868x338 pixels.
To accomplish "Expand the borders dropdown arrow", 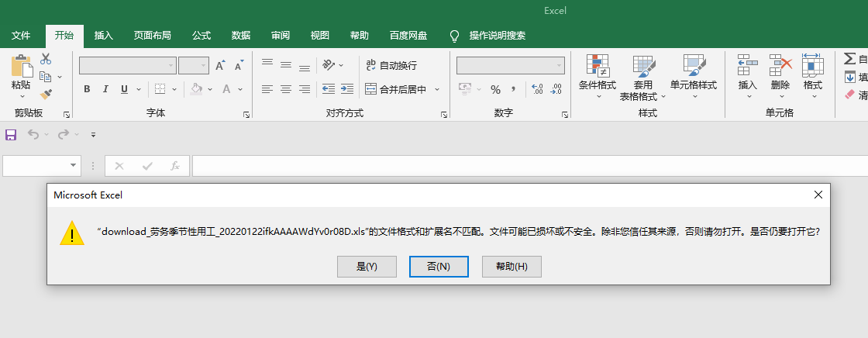I will 174,88.
